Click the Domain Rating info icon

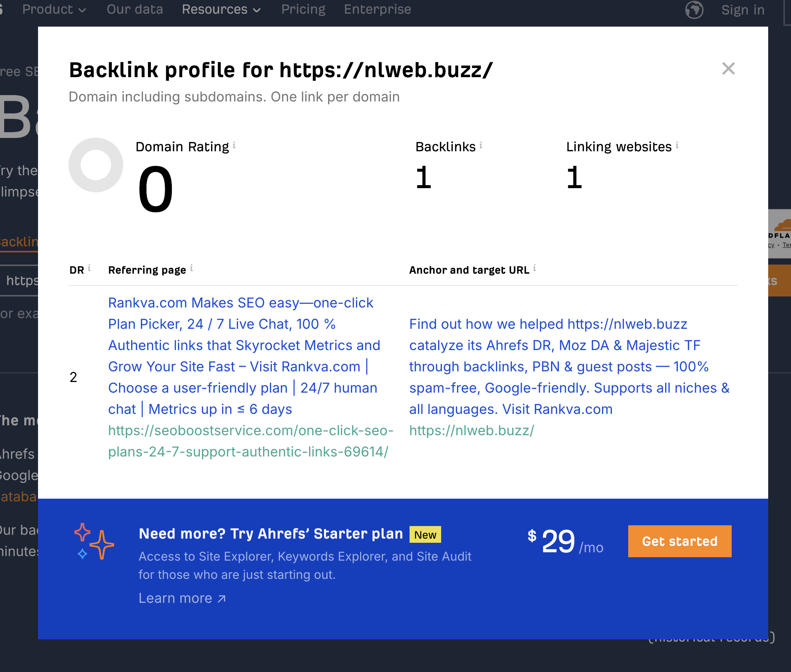click(234, 145)
